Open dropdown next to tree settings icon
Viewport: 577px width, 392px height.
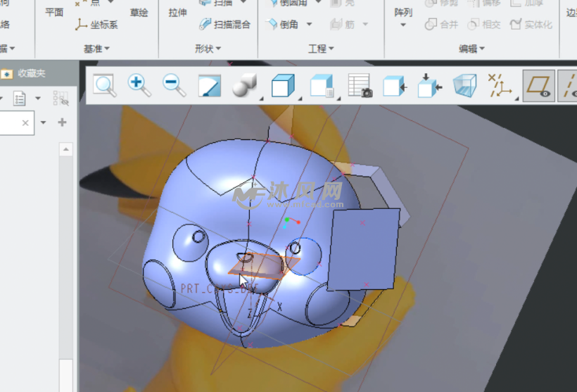[x=38, y=99]
